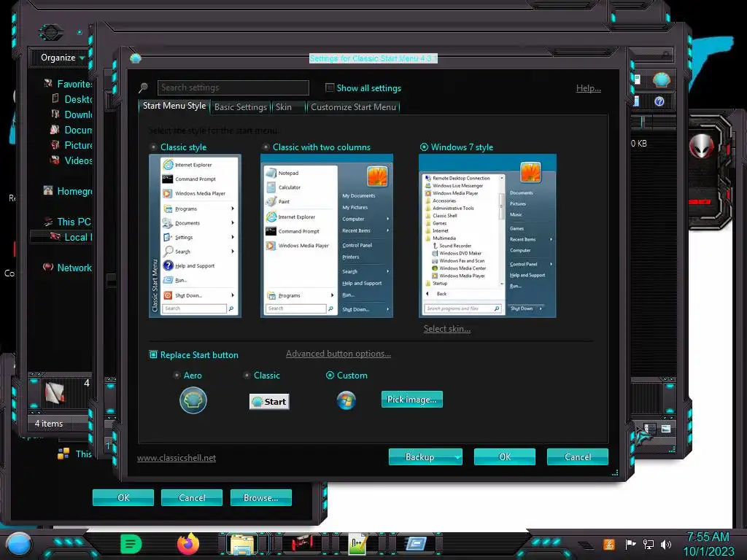Switch the Explorer window to large thumbnails view
The width and height of the screenshot is (747, 560).
click(x=666, y=429)
